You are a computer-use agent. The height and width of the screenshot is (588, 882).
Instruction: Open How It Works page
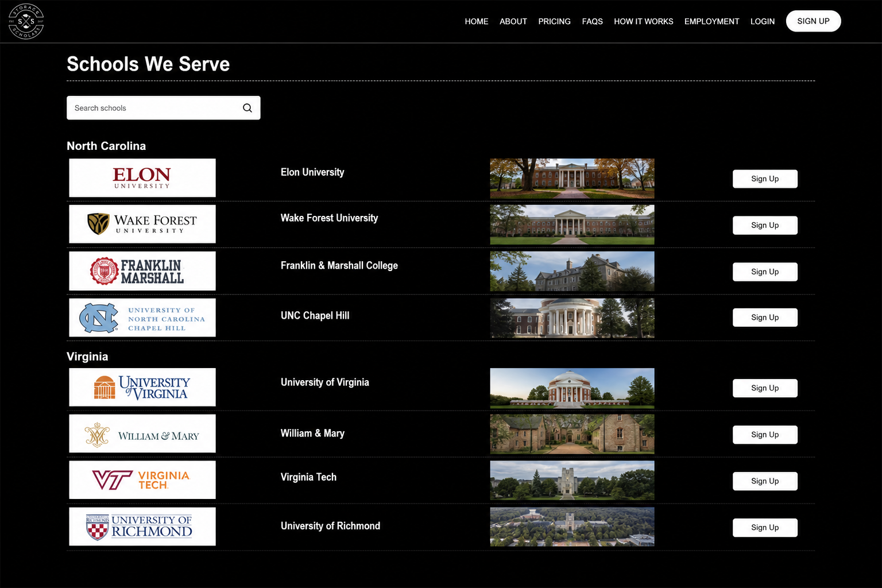644,21
